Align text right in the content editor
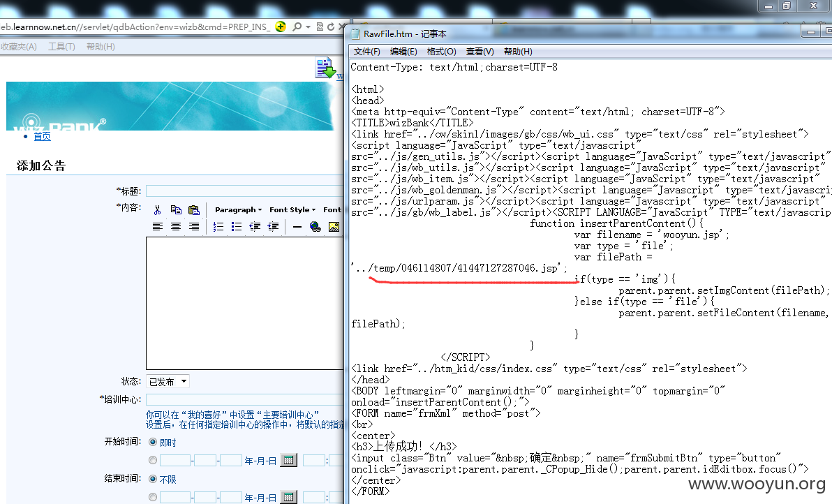 [x=193, y=227]
